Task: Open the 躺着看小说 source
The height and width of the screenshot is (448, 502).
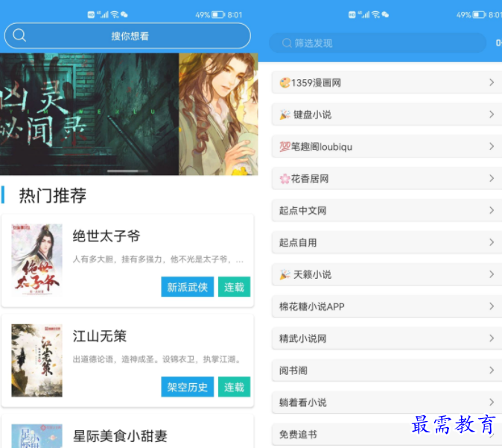Action: click(x=387, y=403)
